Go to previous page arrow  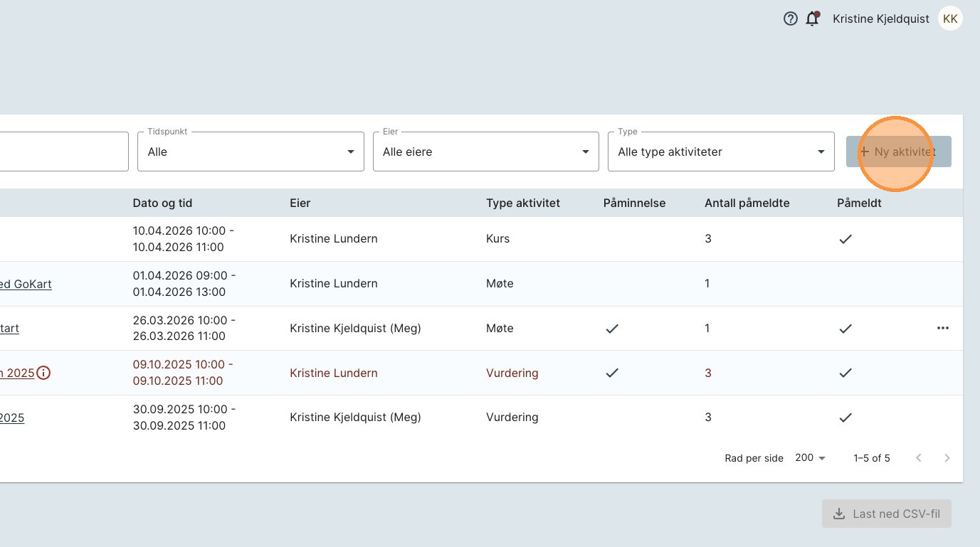919,458
